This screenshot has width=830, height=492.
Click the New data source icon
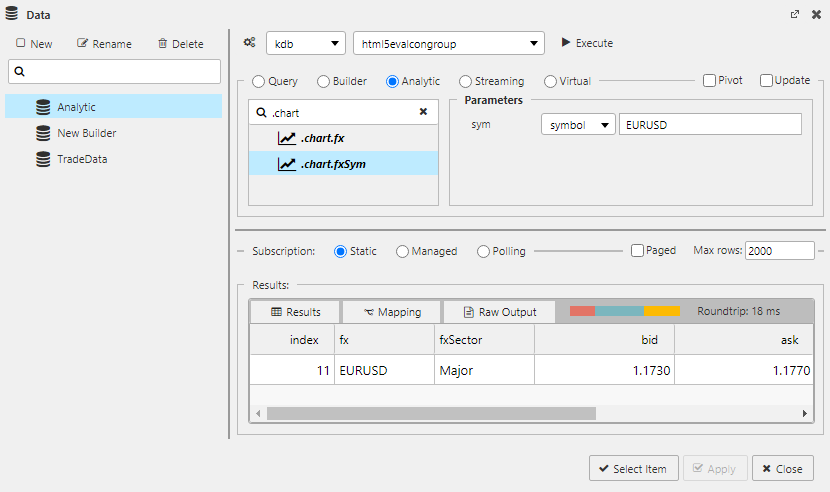pyautogui.click(x=21, y=44)
